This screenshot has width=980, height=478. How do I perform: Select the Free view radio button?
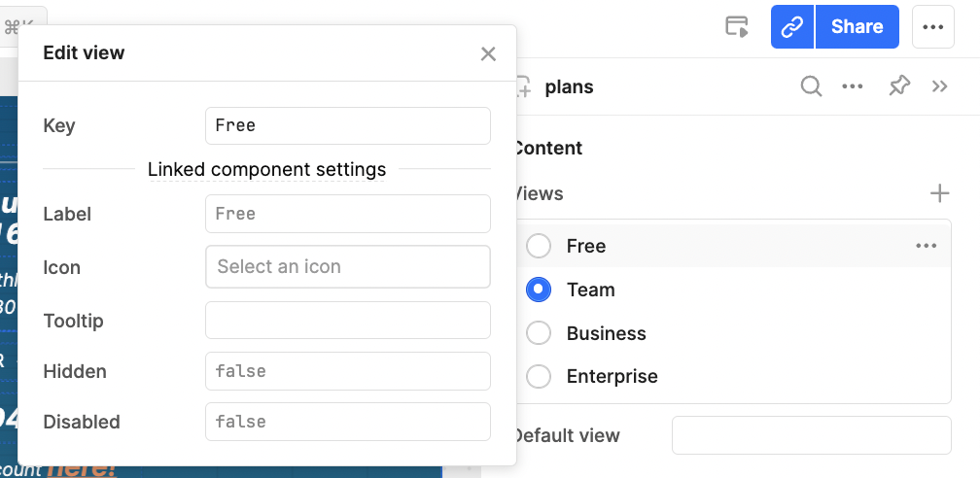[539, 246]
